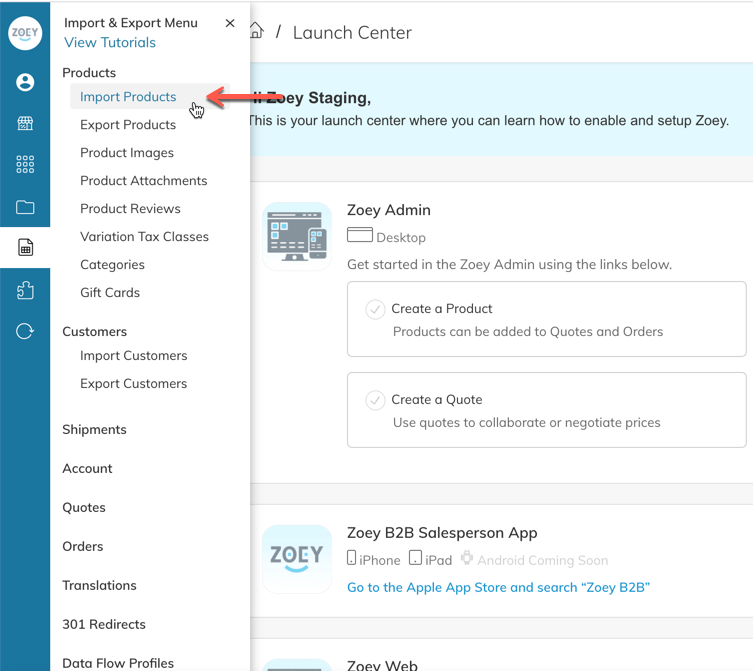Viewport: 753px width, 671px height.
Task: Click the iPad device icon
Action: 415,558
